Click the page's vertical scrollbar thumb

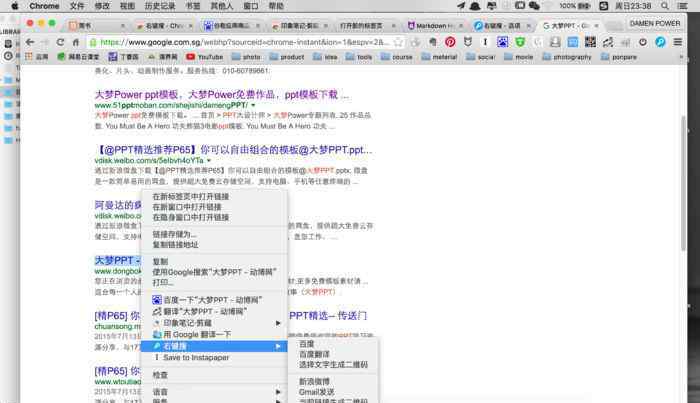click(x=683, y=183)
